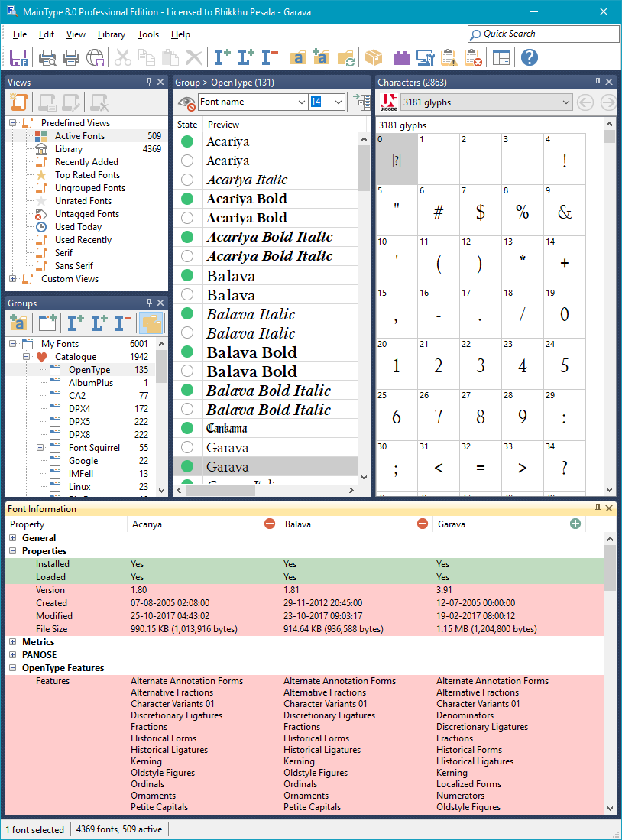This screenshot has height=840, width=622.
Task: Click the Quick Search field
Action: coord(543,34)
